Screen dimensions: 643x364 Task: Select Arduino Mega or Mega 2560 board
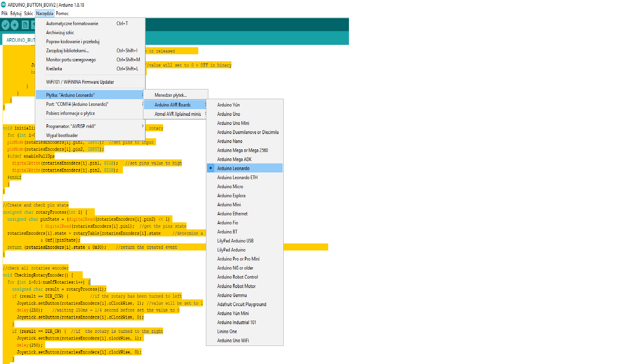coord(242,150)
